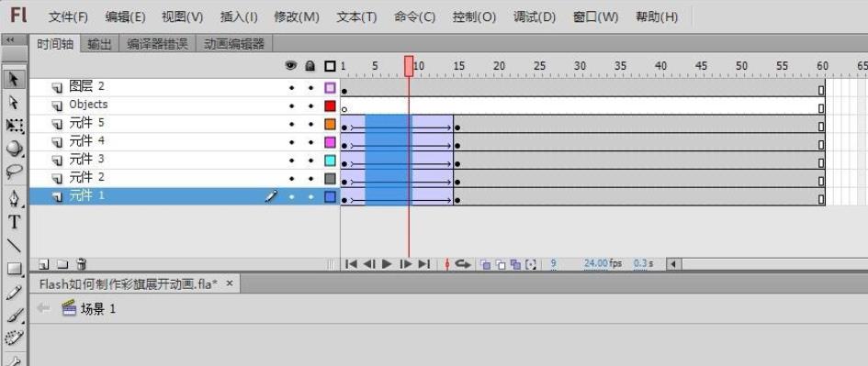This screenshot has height=366, width=868.
Task: Open the 帮助(H) menu
Action: (x=657, y=17)
